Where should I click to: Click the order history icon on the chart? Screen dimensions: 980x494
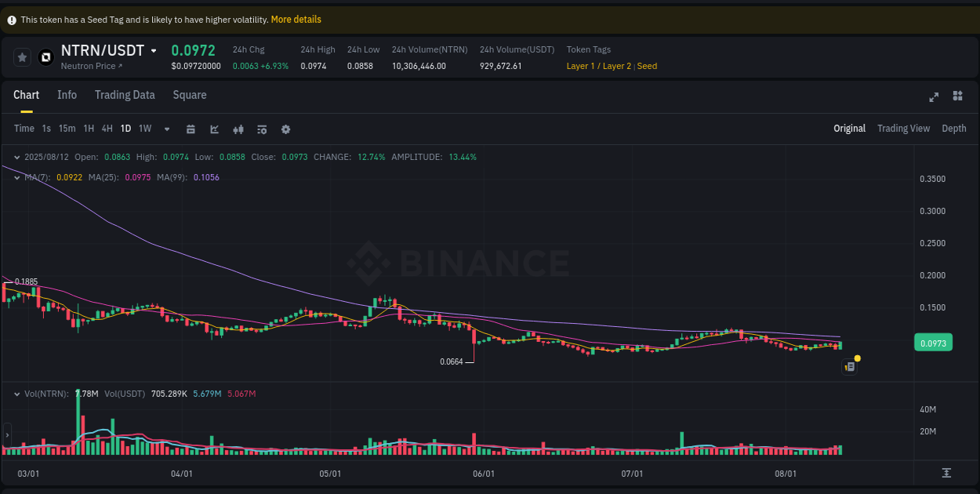pyautogui.click(x=849, y=366)
